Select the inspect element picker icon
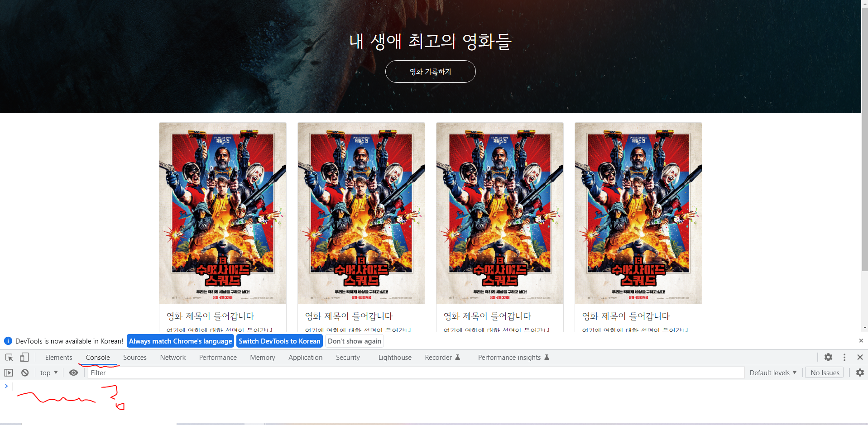This screenshot has width=868, height=425. [x=9, y=358]
